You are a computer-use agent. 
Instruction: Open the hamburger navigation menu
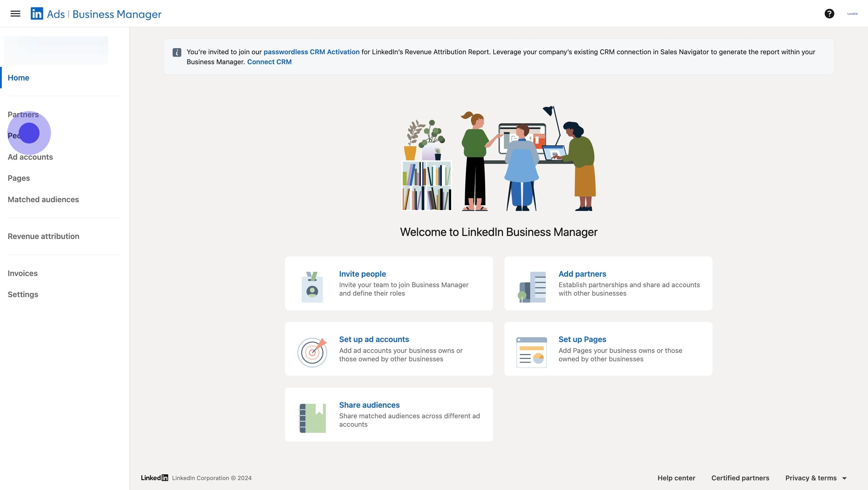pyautogui.click(x=15, y=14)
